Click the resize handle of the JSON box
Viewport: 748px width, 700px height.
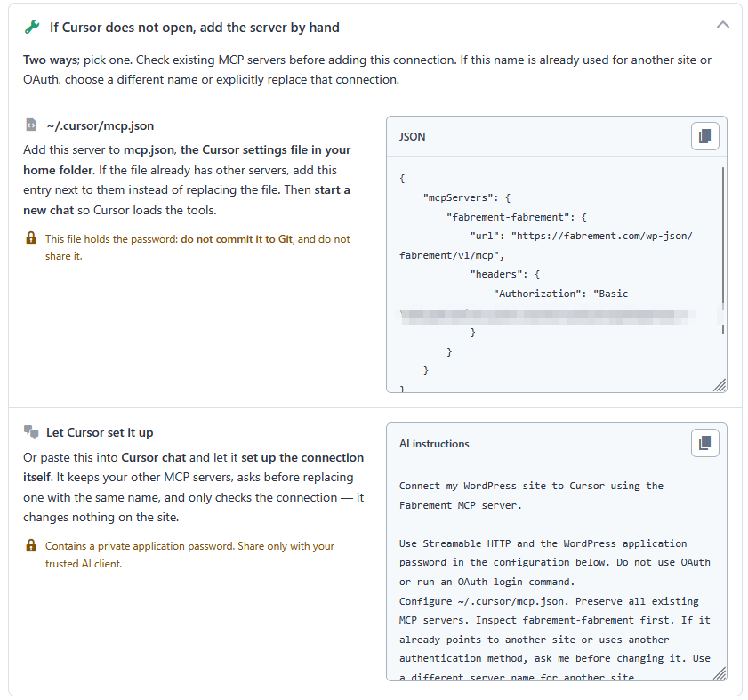[720, 385]
